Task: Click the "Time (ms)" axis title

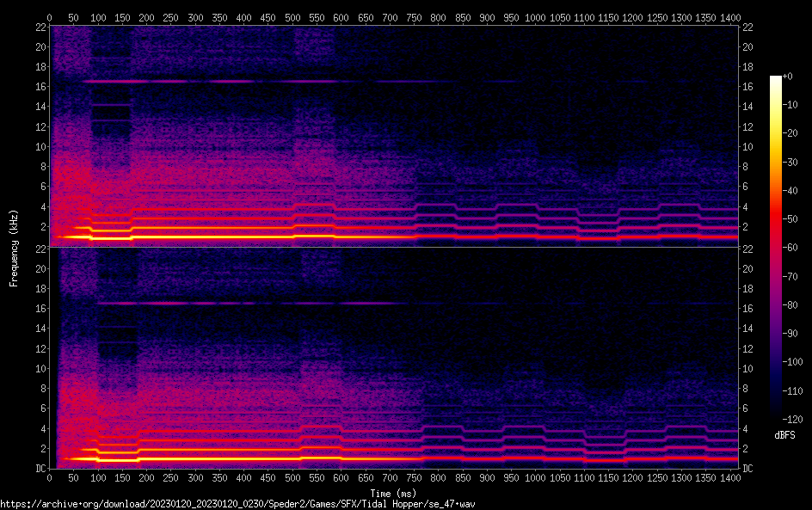Action: pos(393,493)
